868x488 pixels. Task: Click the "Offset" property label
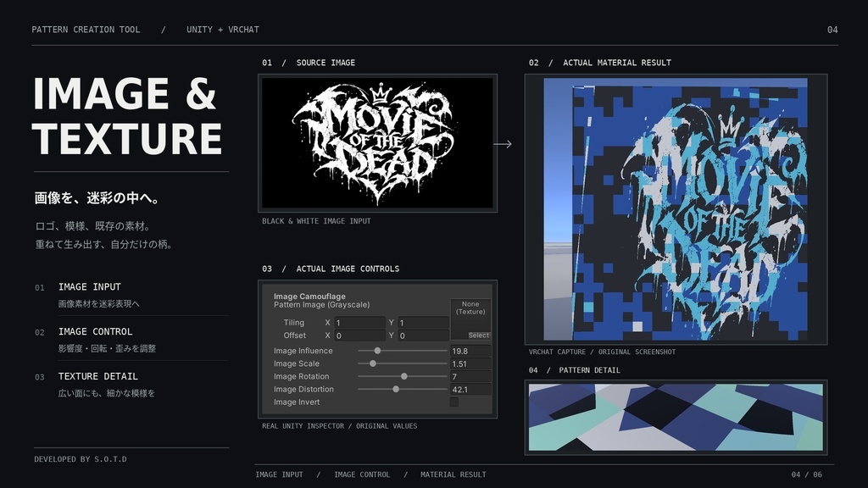pos(294,335)
